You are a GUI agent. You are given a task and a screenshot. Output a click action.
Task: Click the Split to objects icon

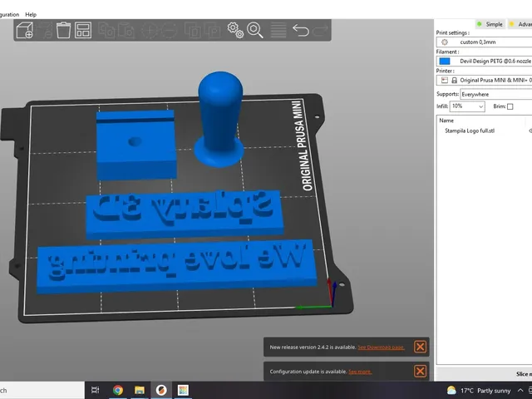click(x=193, y=30)
